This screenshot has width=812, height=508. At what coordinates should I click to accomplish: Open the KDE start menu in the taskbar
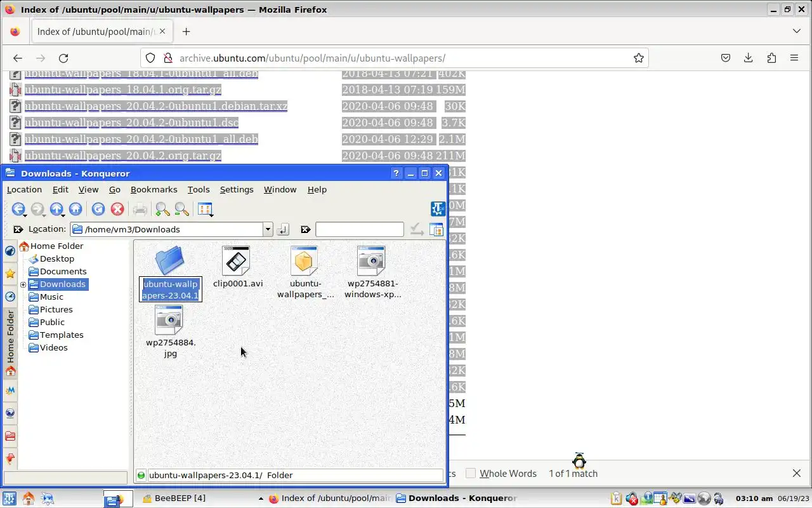[x=9, y=498]
